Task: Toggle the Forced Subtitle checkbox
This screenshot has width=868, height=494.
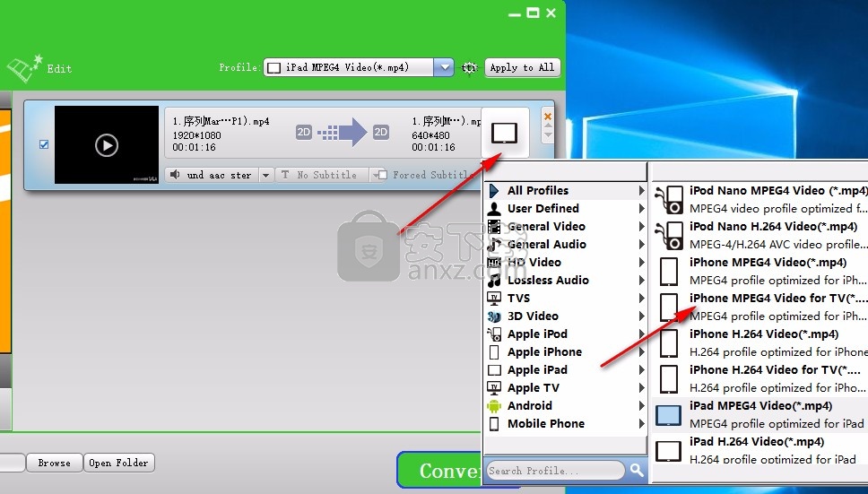Action: (x=382, y=175)
